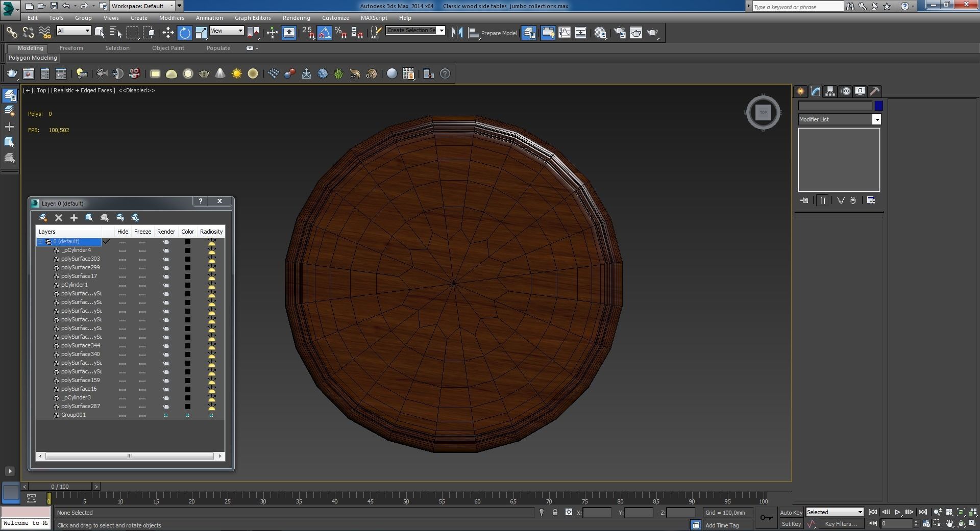Screen dimensions: 980x531
Task: Click the ViewCube Top face
Action: tap(763, 112)
